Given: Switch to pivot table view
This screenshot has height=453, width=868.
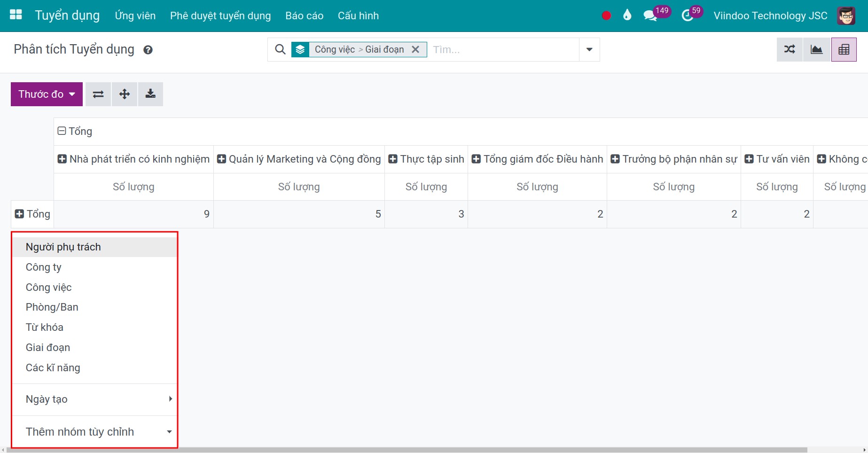Looking at the screenshot, I should (x=844, y=49).
